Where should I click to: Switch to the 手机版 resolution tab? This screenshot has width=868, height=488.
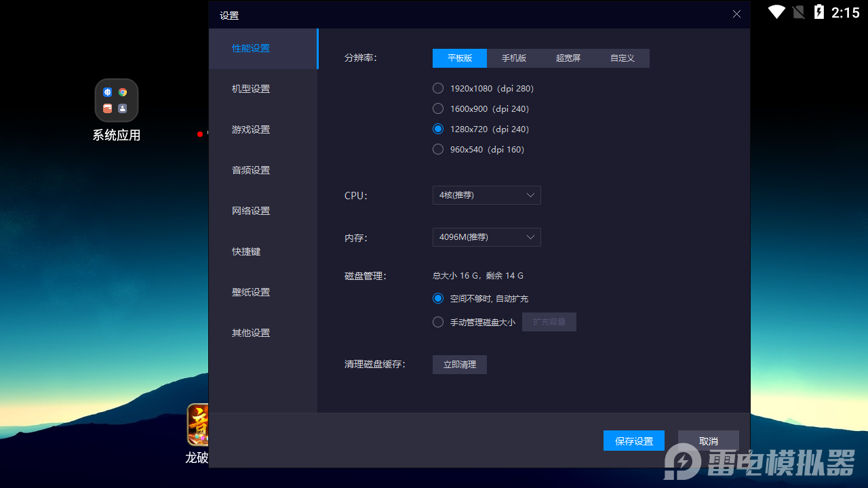coord(514,58)
